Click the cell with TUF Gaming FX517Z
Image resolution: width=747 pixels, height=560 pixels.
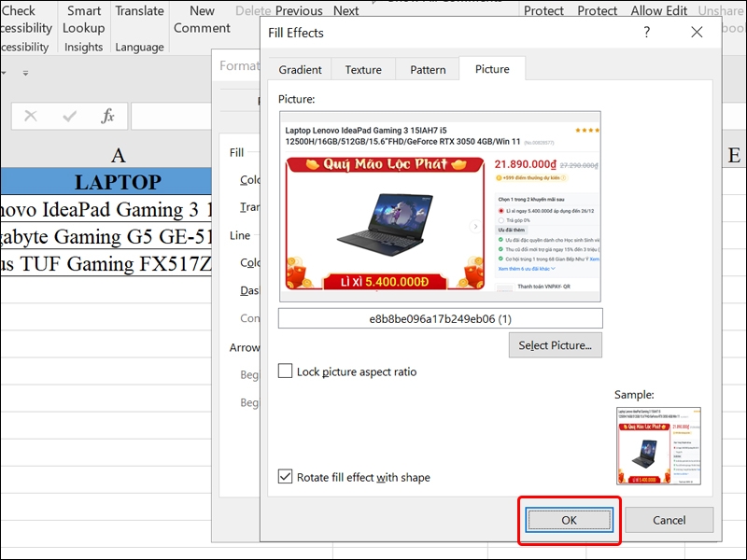click(x=106, y=263)
